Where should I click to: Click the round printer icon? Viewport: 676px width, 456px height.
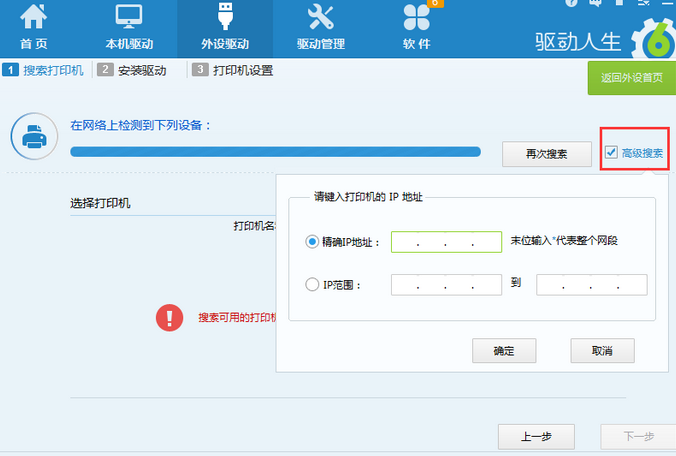point(34,137)
